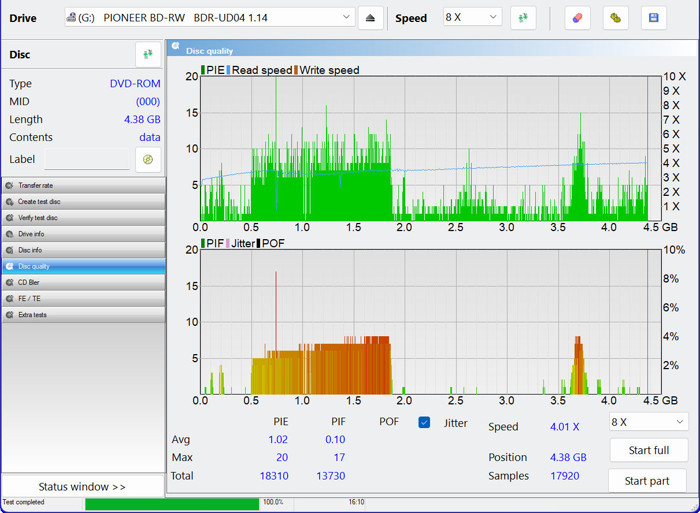Save results with floppy disk icon
This screenshot has height=513, width=700.
tap(654, 18)
